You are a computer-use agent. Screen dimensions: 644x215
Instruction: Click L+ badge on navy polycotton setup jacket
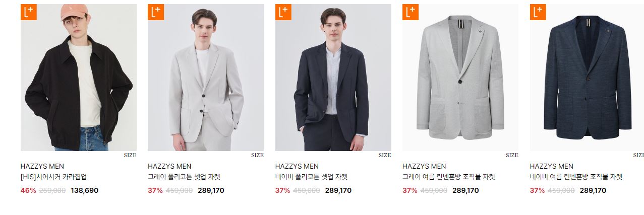click(283, 12)
